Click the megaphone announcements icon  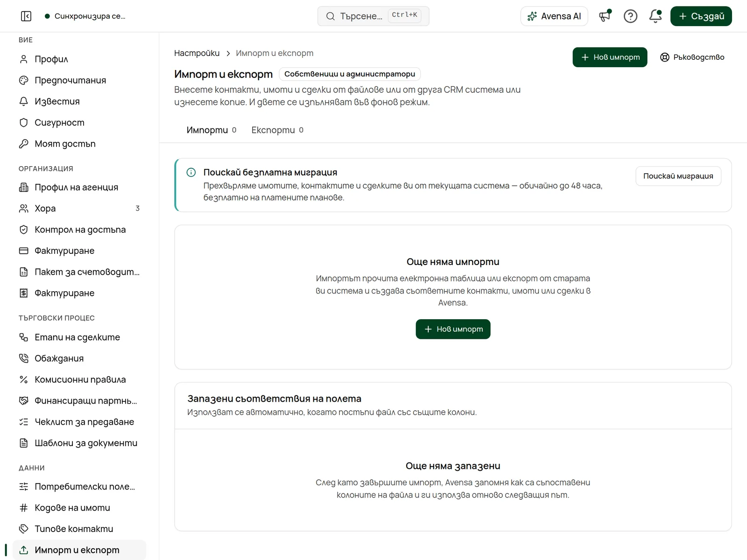tap(605, 16)
